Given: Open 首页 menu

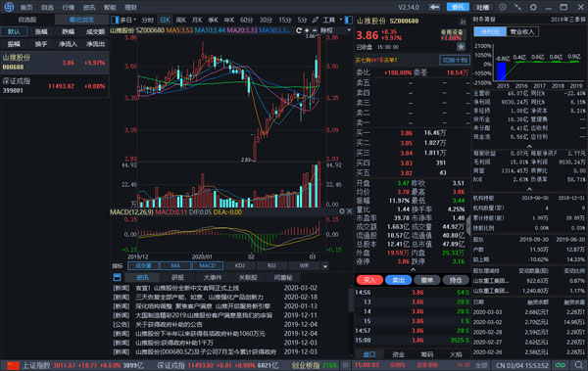Looking at the screenshot, I should pos(26,7).
